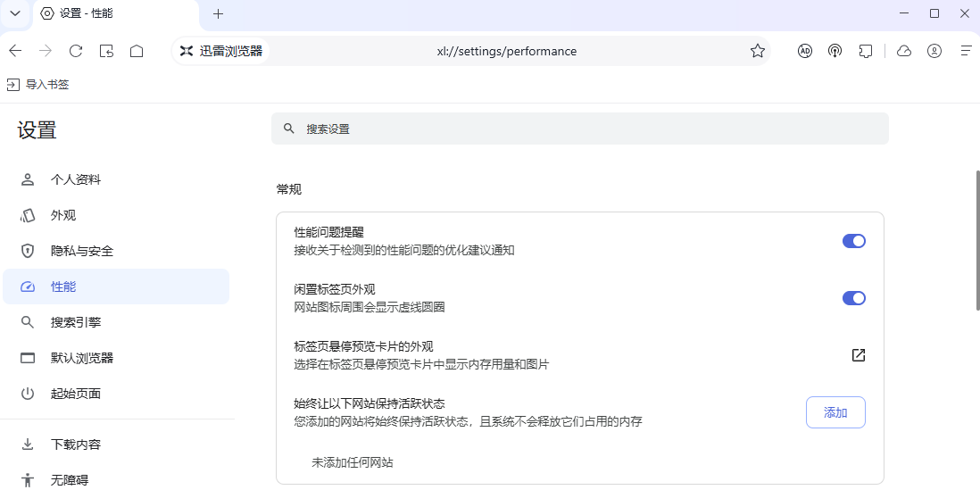The width and height of the screenshot is (980, 490).
Task: Open 无障碍 settings section
Action: 116,480
